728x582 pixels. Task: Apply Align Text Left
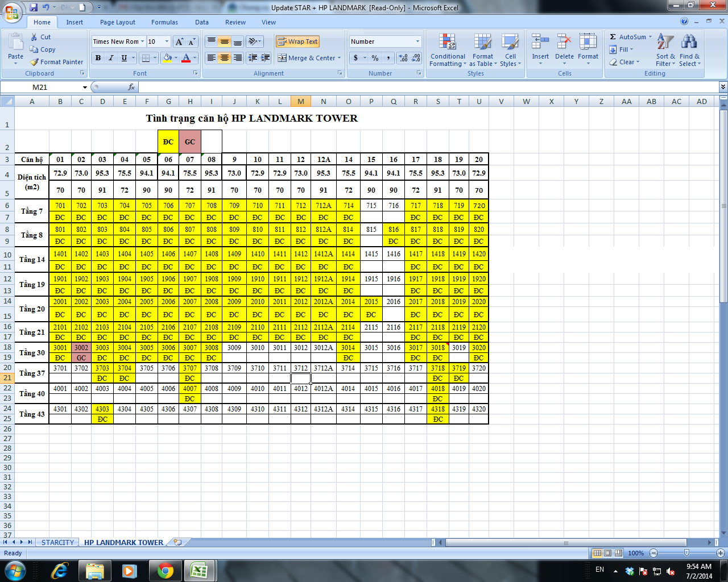click(211, 58)
